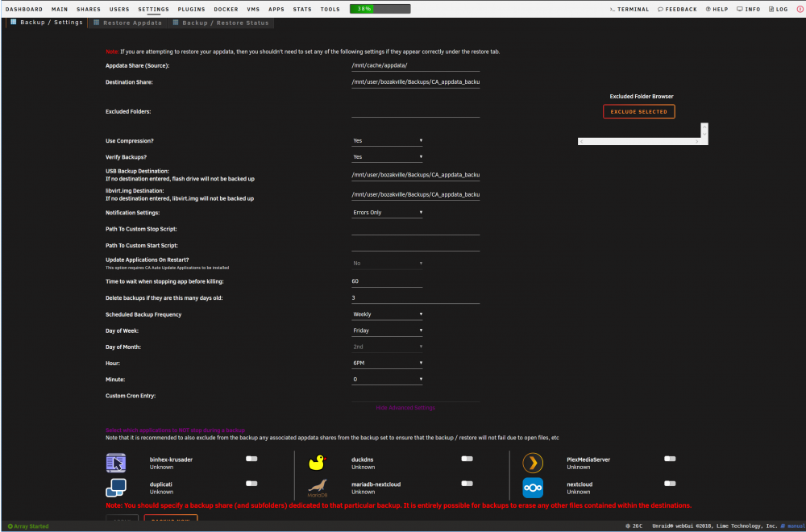Open the Plugins menu item

pos(192,9)
